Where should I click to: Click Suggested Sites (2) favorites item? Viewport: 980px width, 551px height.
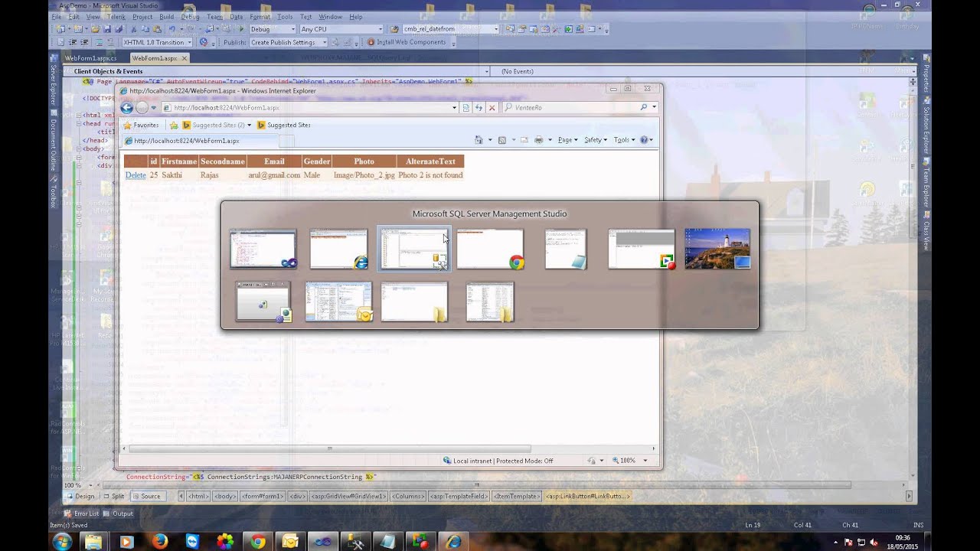pos(217,125)
